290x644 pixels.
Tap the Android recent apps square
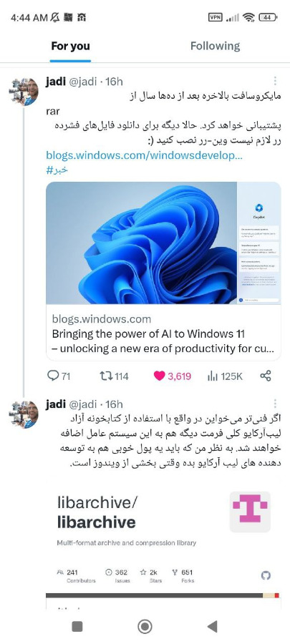click(x=77, y=626)
